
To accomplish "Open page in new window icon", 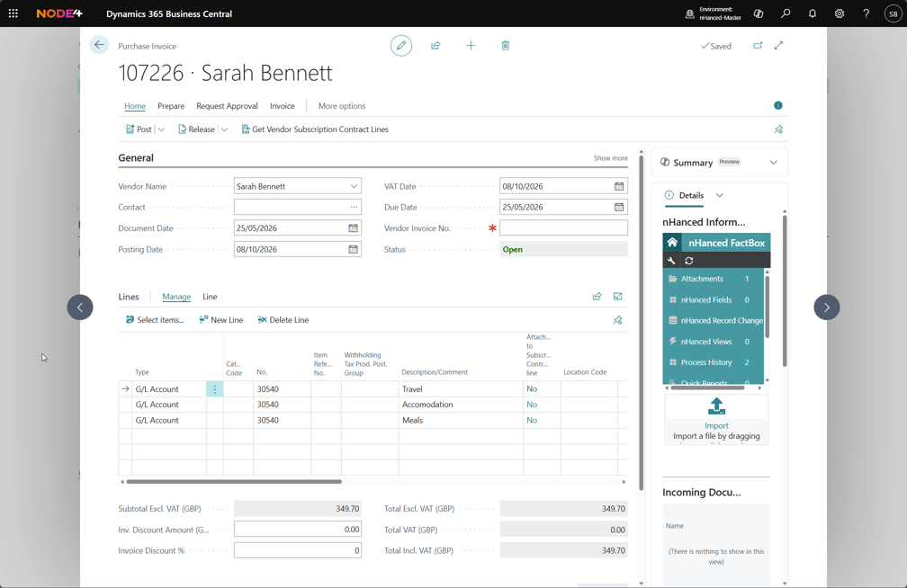I will click(758, 46).
